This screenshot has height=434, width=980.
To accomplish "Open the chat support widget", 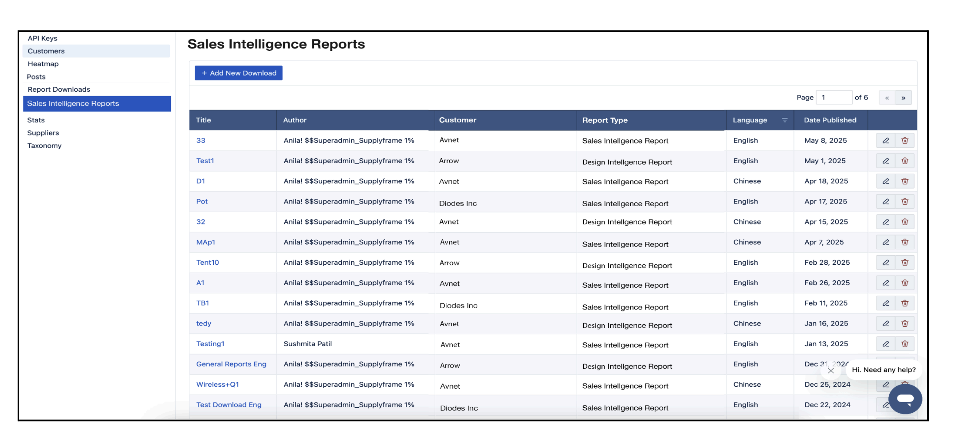I will [905, 399].
